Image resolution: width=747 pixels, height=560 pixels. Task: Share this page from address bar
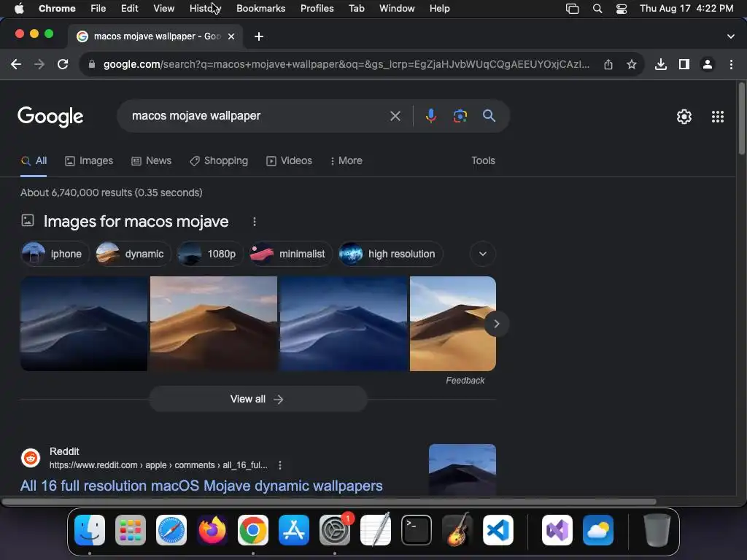pos(608,64)
